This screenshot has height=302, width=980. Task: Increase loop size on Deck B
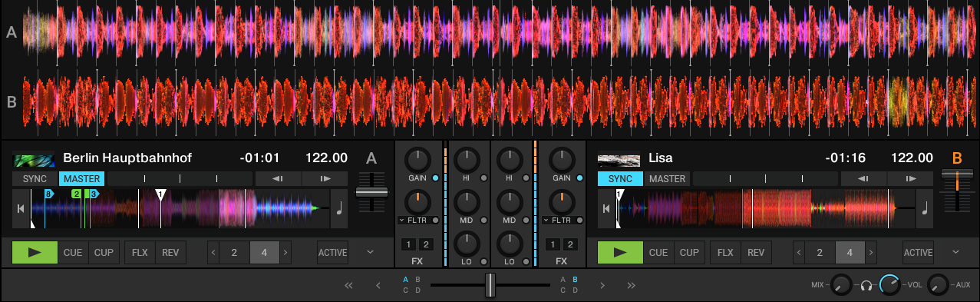[x=871, y=252]
